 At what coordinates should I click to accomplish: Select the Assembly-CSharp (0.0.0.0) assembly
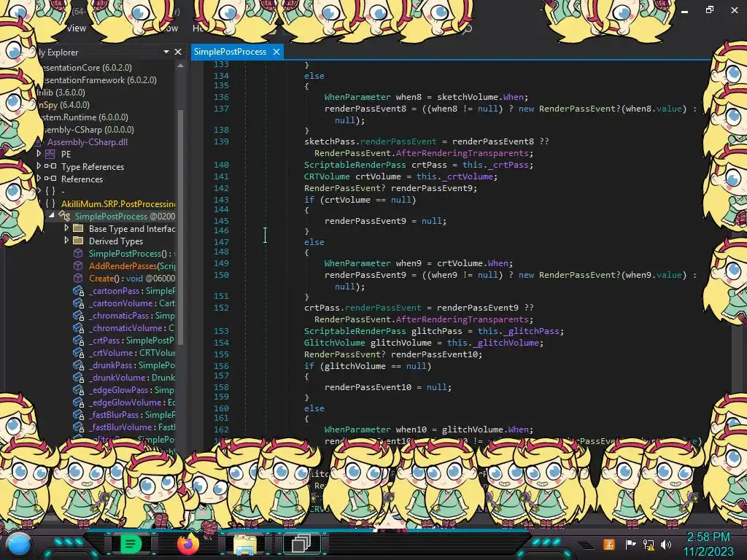pos(88,130)
